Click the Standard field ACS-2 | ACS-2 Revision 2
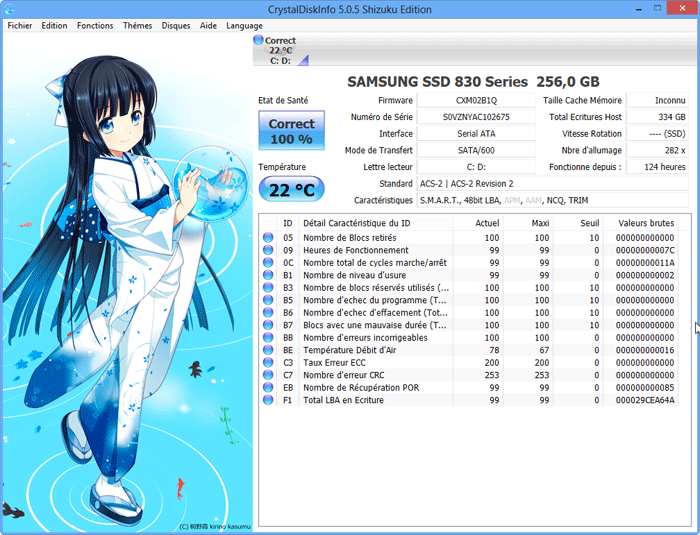Viewport: 700px width, 535px height. (553, 184)
